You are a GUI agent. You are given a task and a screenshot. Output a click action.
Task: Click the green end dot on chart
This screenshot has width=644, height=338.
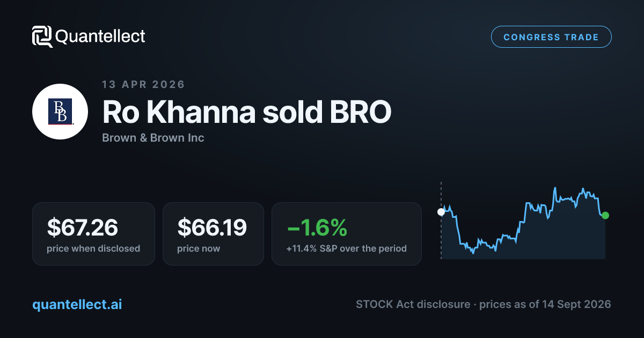click(605, 215)
